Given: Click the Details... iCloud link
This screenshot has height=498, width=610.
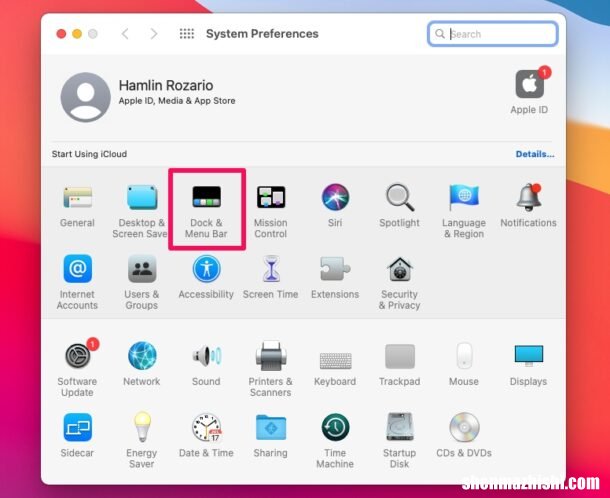Looking at the screenshot, I should (x=535, y=154).
